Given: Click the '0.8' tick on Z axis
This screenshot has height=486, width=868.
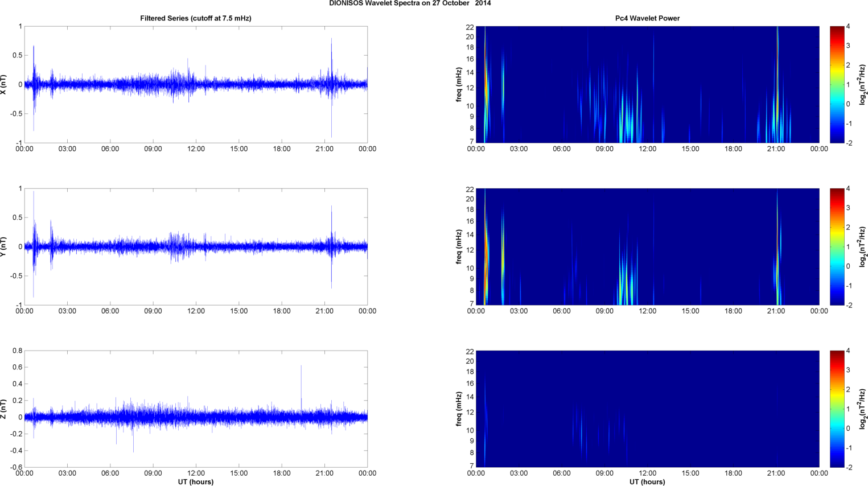Looking at the screenshot, I should pos(17,351).
